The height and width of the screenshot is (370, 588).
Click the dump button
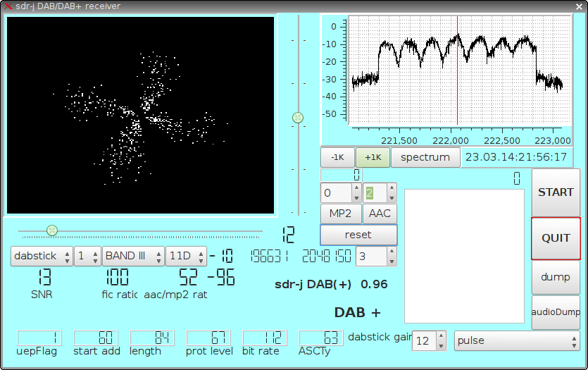[556, 277]
